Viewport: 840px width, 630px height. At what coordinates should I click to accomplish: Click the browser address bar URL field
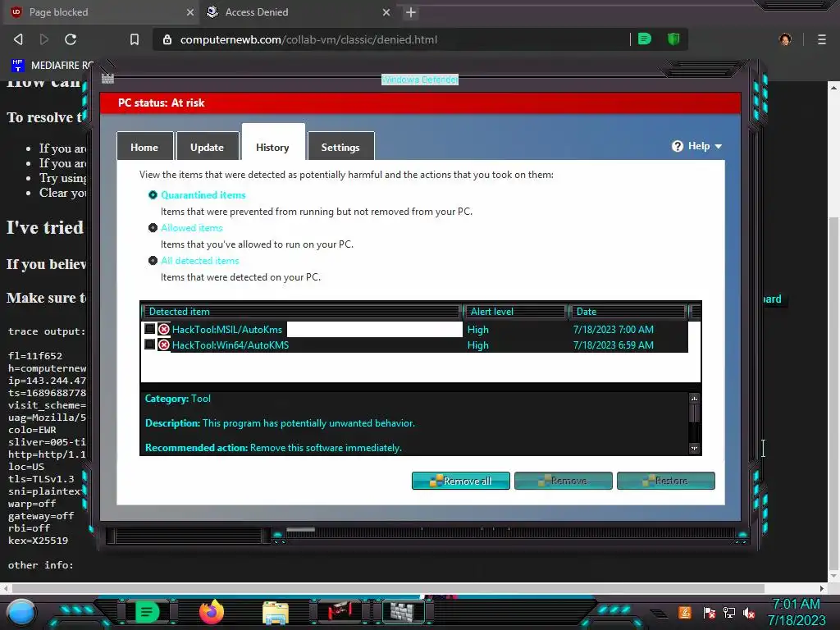pos(396,39)
